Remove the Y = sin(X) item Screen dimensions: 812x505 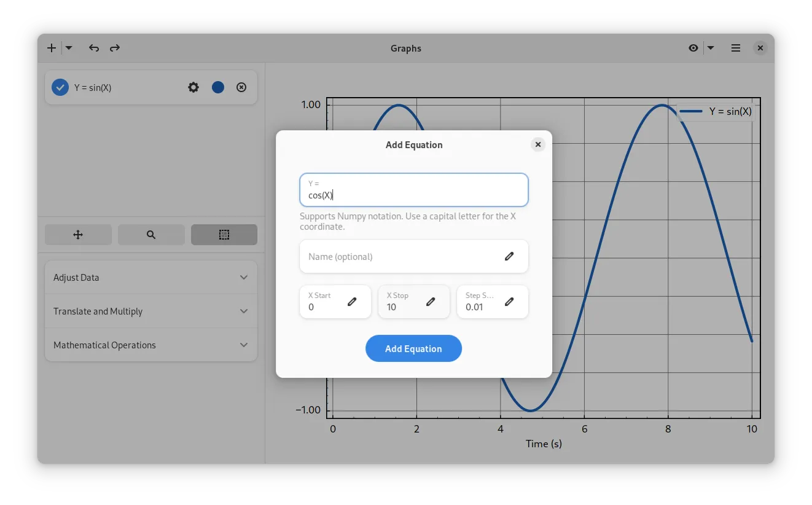[241, 87]
